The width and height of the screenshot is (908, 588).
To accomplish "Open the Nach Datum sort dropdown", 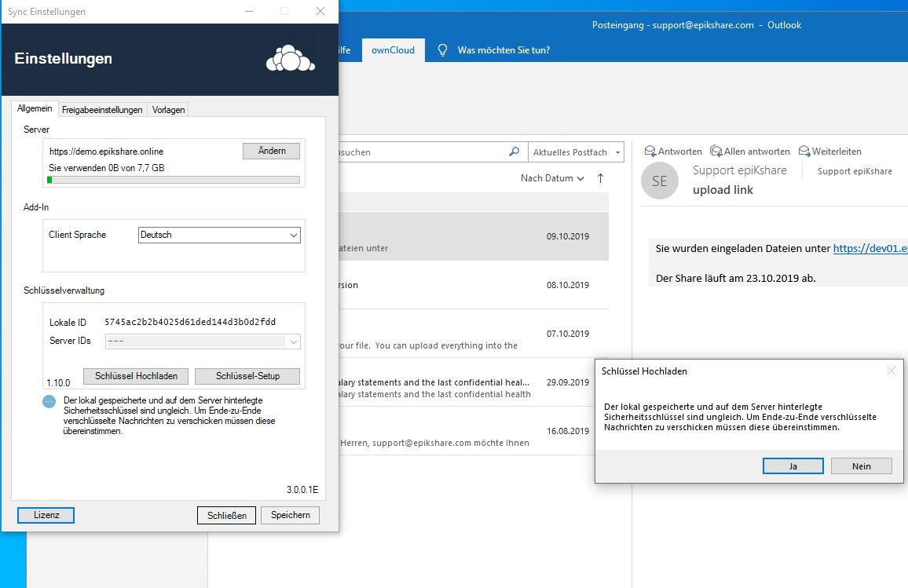I will click(x=552, y=178).
